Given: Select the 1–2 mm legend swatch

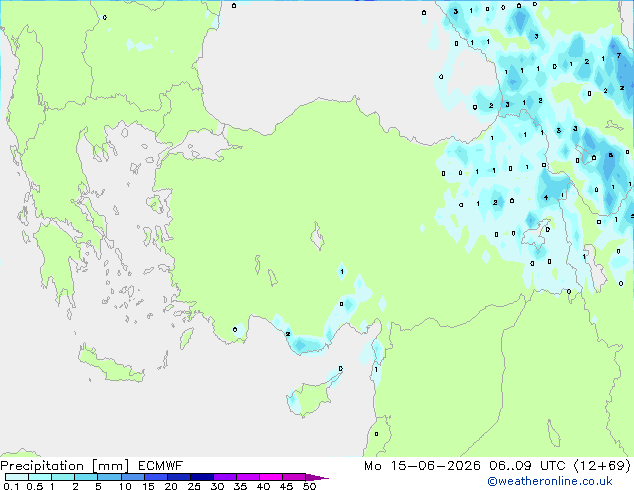Looking at the screenshot, I should [63, 477].
